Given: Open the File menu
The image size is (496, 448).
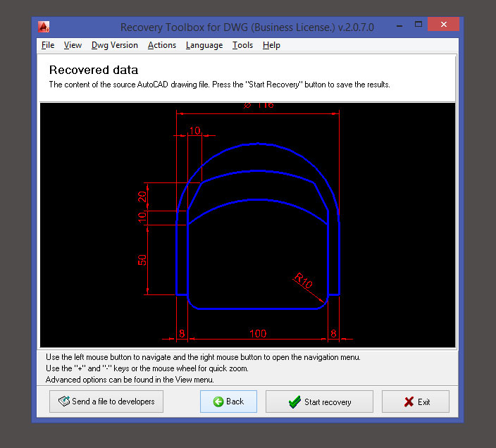Looking at the screenshot, I should tap(48, 45).
